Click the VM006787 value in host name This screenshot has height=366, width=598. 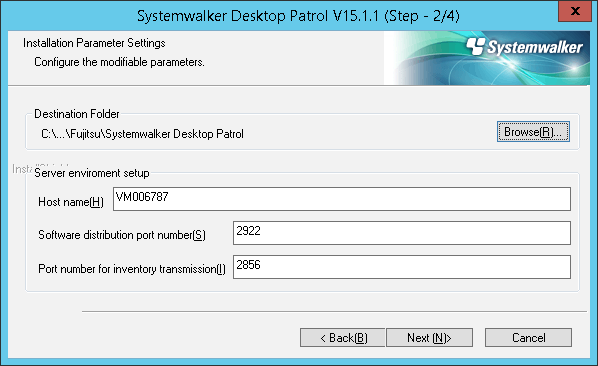click(x=142, y=197)
